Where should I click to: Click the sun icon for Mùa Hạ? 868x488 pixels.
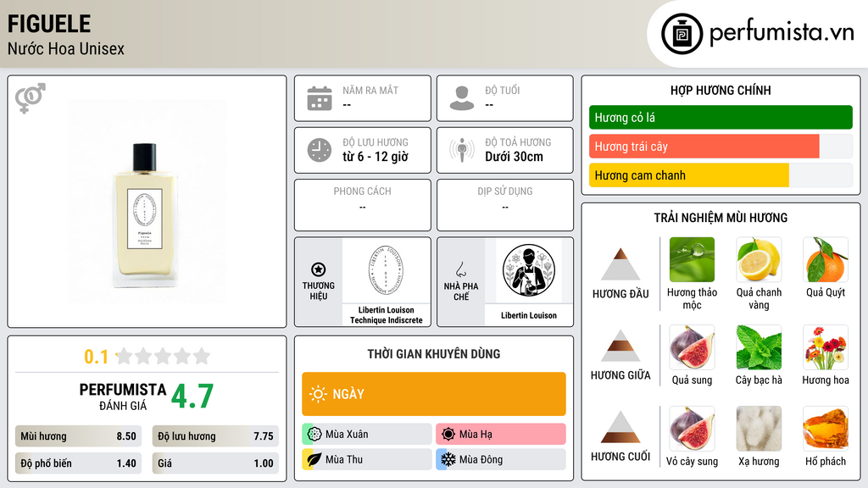pyautogui.click(x=448, y=435)
